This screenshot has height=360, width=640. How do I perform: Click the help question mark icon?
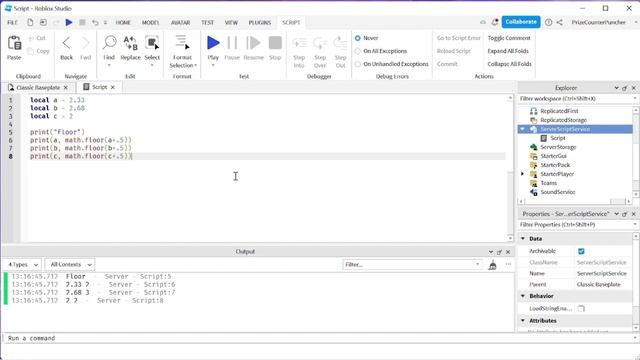tap(549, 22)
